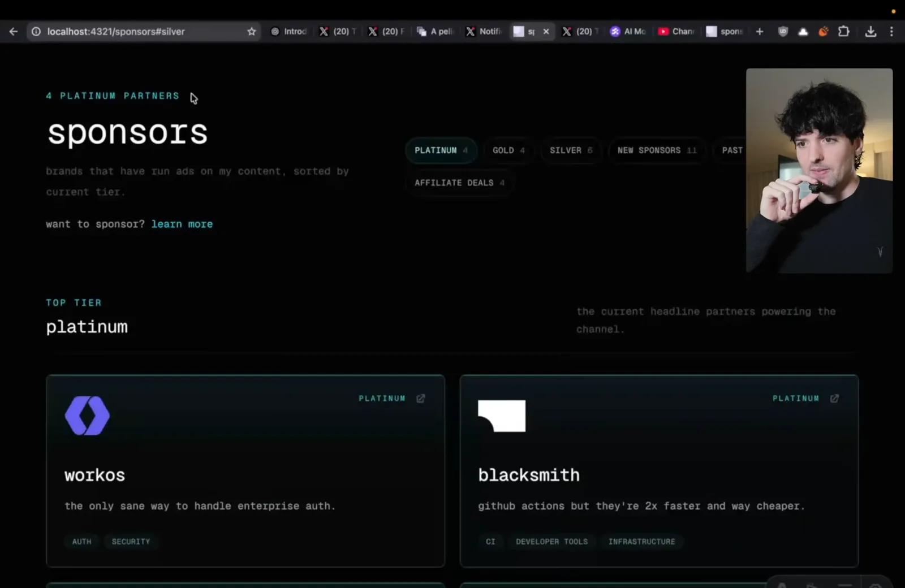Click the CI tag on blacksmith card
Viewport: 905px width, 588px height.
pos(490,542)
